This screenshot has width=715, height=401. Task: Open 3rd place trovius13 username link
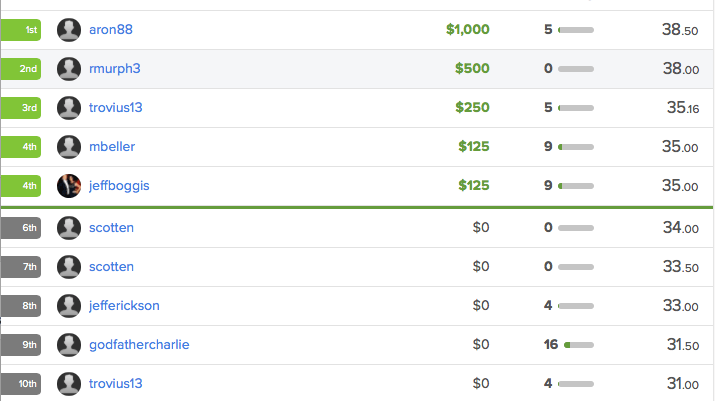point(115,108)
